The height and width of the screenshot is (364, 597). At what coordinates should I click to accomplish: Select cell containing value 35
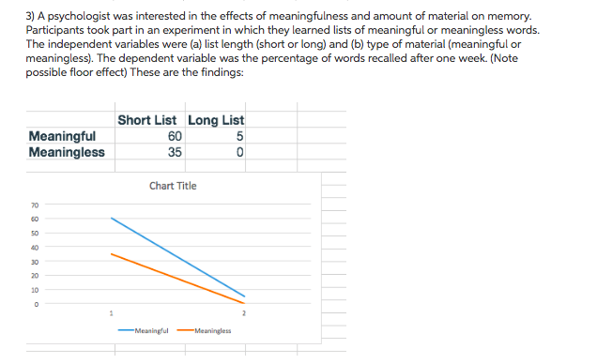pos(150,152)
